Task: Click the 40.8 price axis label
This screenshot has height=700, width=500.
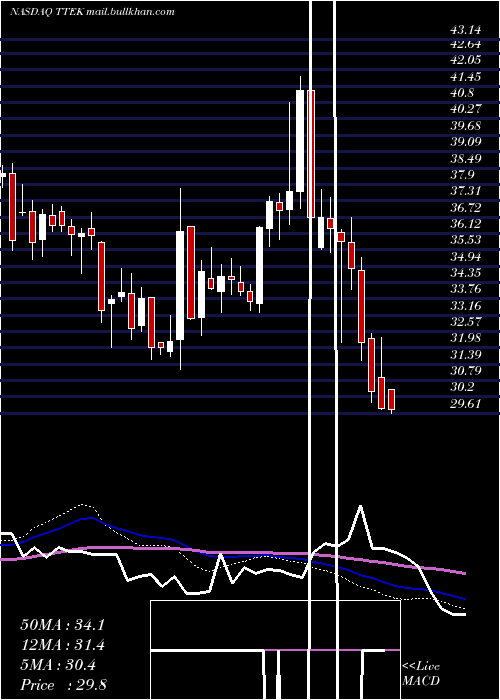Action: (462, 93)
